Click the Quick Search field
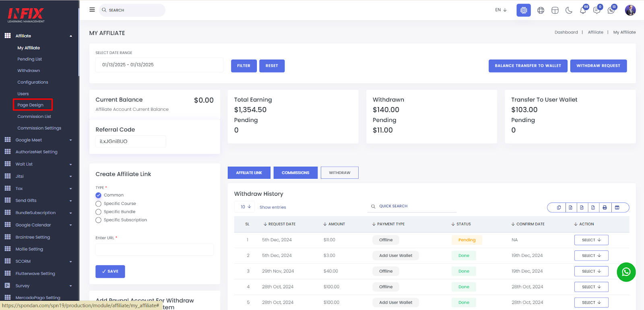This screenshot has width=644, height=310. coord(413,206)
